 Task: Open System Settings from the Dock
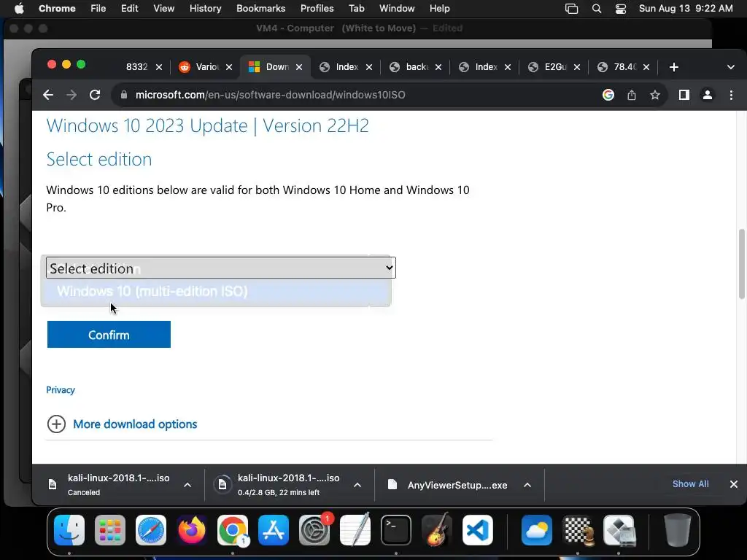pyautogui.click(x=314, y=530)
